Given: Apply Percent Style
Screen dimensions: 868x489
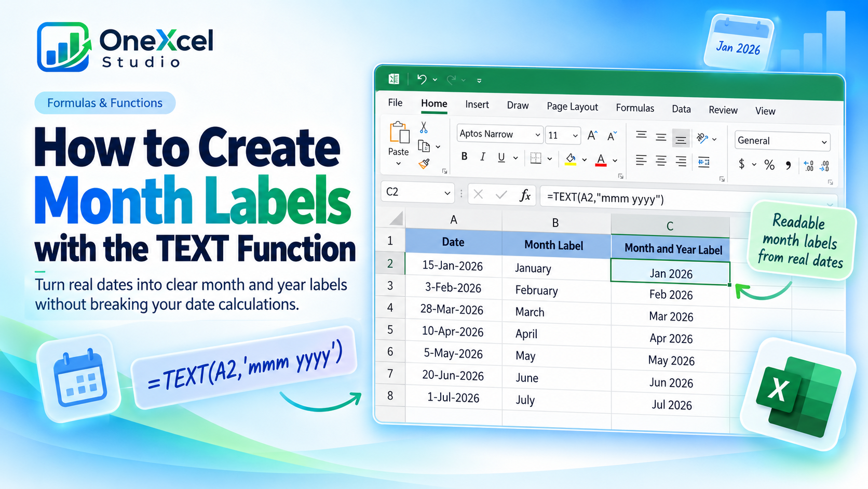Looking at the screenshot, I should 769,165.
